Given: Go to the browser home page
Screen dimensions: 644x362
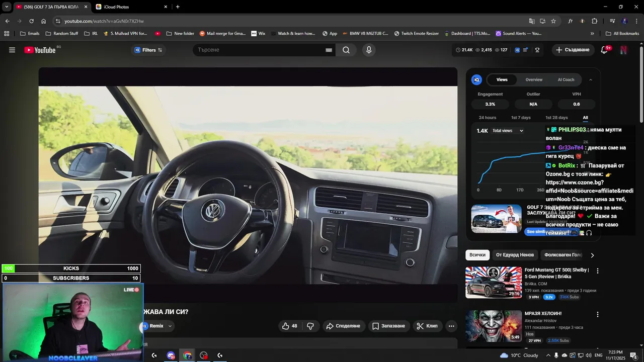Looking at the screenshot, I should [43, 21].
